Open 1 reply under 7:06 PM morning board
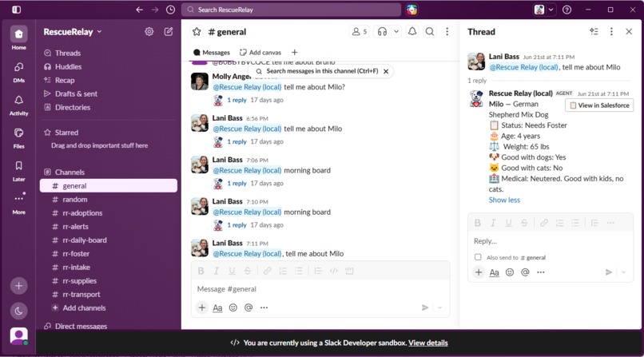This screenshot has width=644, height=357. (237, 183)
